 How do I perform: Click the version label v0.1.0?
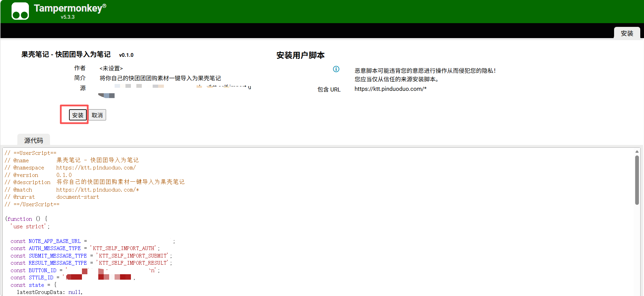(x=126, y=55)
